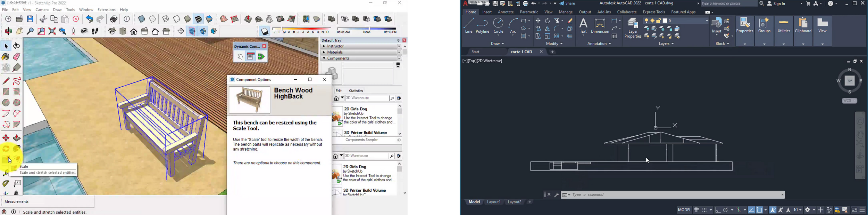Toggle SketchUp shadows on or off
This screenshot has width=868, height=215.
265,31
